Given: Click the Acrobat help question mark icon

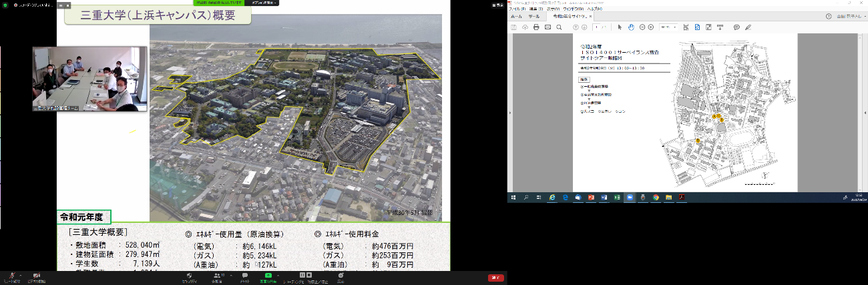Looking at the screenshot, I should point(829,16).
